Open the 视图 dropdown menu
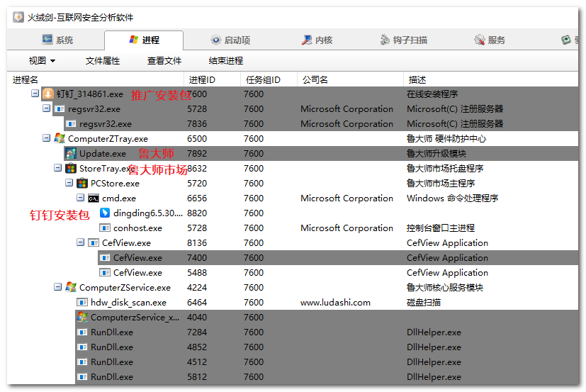The image size is (586, 392). [x=42, y=60]
